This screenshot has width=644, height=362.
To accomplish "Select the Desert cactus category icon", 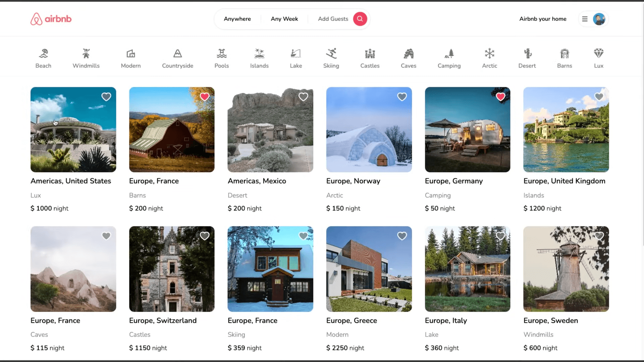I will (527, 54).
